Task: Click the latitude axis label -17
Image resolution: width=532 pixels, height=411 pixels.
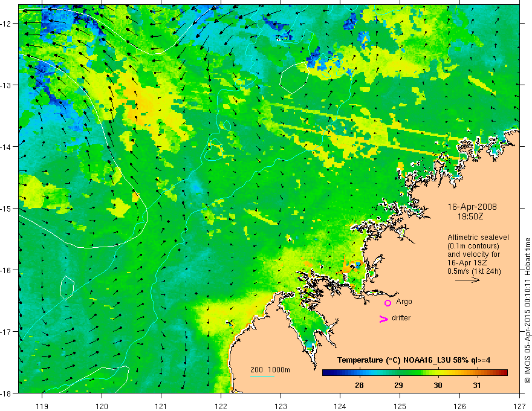Action: click(x=6, y=332)
